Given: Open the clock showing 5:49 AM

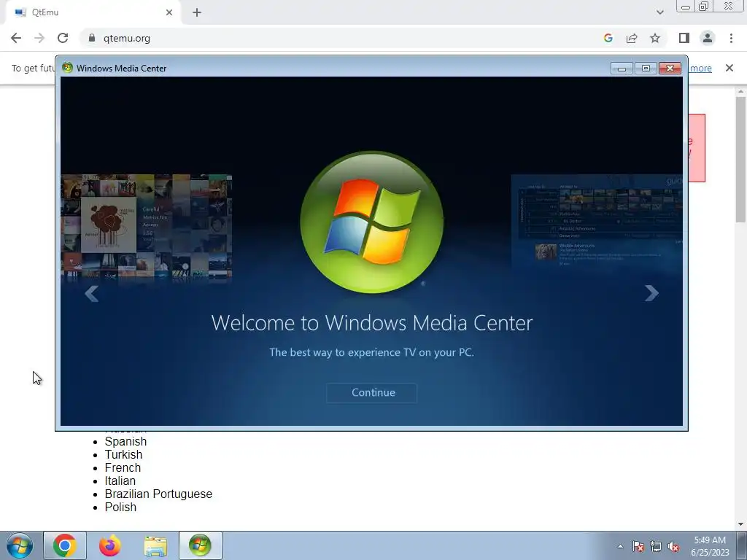Looking at the screenshot, I should coord(710,546).
